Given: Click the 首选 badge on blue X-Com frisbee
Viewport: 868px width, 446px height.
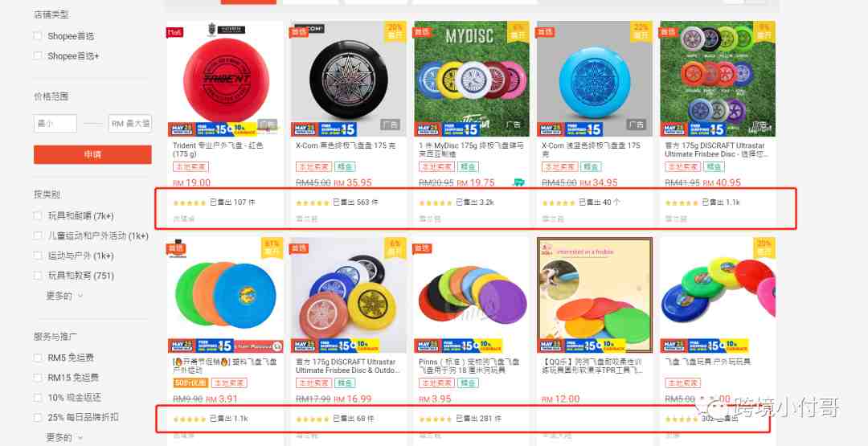Looking at the screenshot, I should (545, 32).
